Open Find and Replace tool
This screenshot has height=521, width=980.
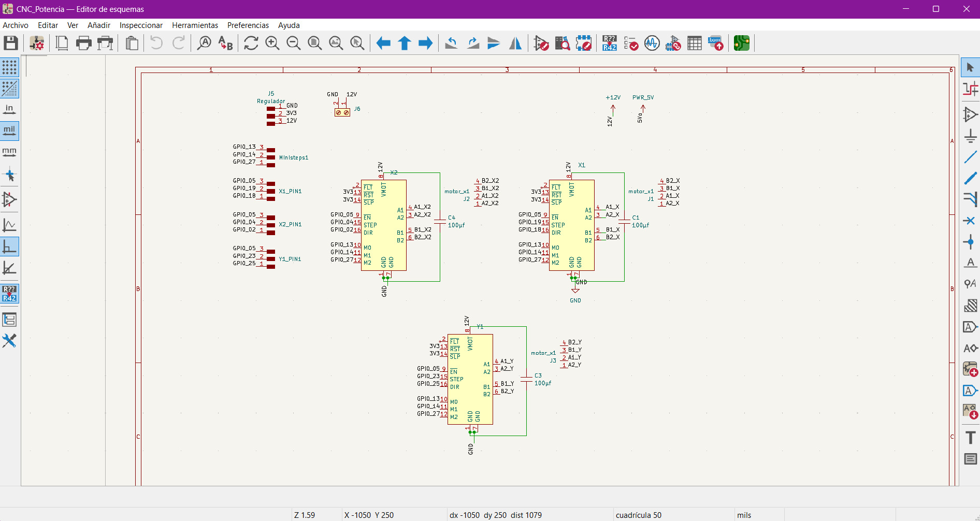pyautogui.click(x=226, y=43)
